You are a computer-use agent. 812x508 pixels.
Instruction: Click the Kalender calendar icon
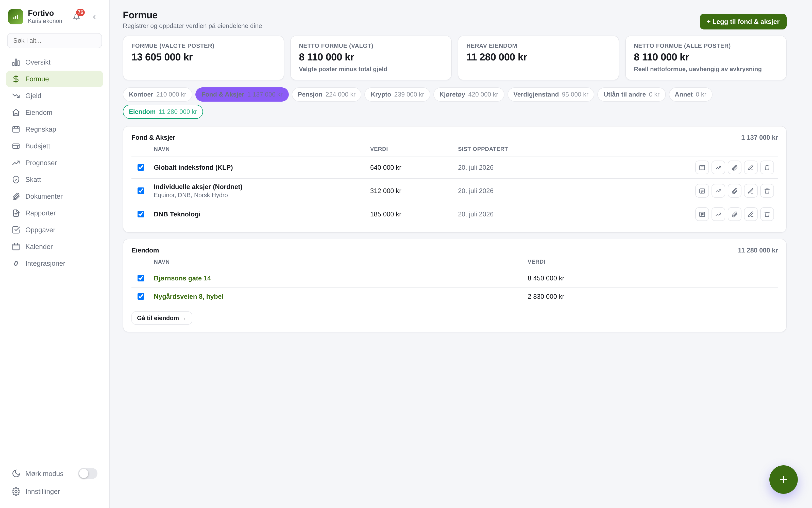16,247
